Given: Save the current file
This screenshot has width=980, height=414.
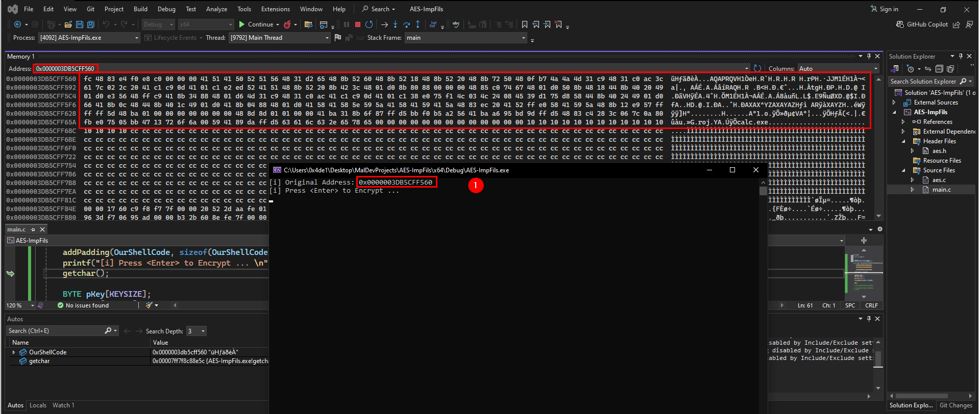Looking at the screenshot, I should (80, 24).
